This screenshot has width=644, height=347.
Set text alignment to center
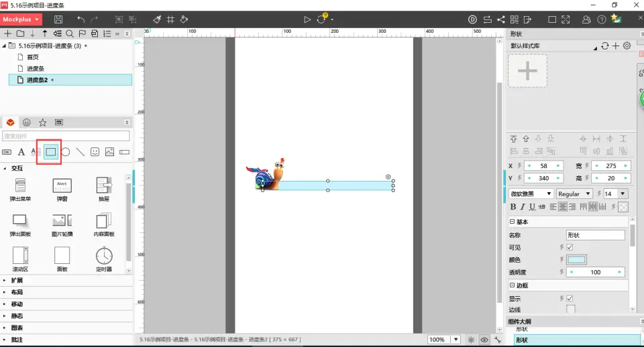pos(563,207)
